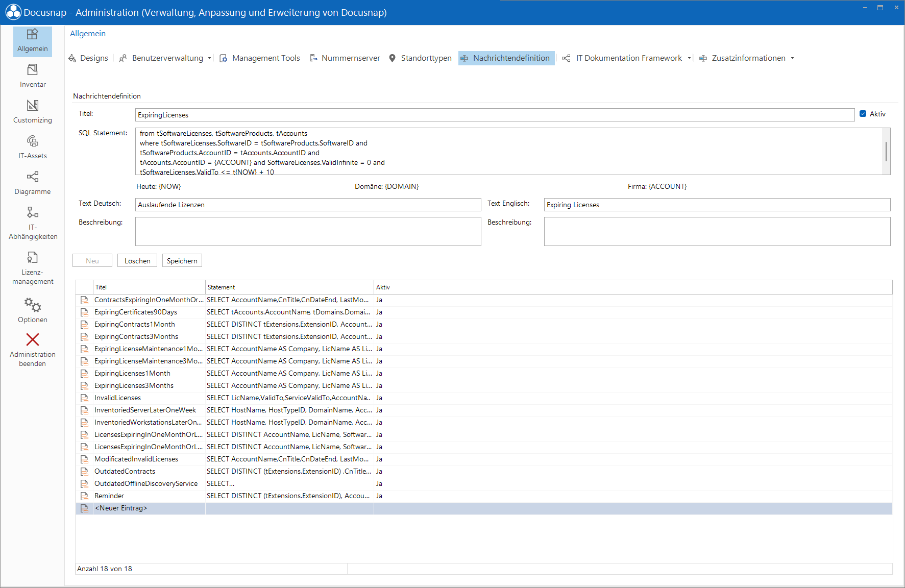Viewport: 905px width, 588px height.
Task: Open the Inventar sidebar section
Action: 33,76
